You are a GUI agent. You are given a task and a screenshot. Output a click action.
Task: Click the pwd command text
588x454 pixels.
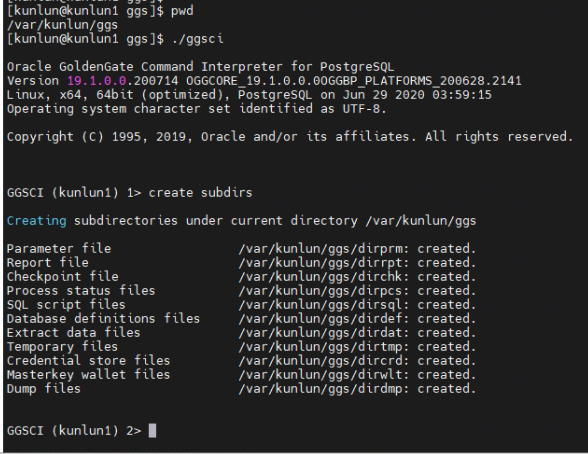pyautogui.click(x=182, y=11)
